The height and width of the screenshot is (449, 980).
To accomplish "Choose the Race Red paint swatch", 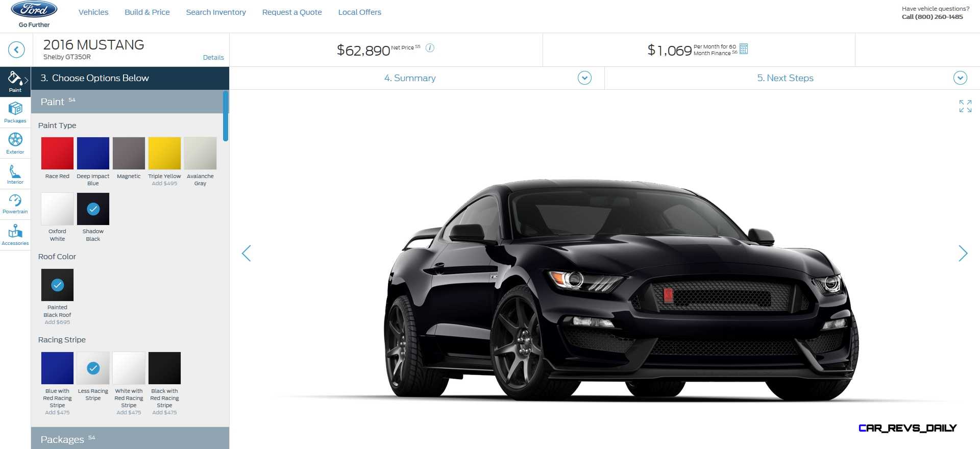I will pyautogui.click(x=57, y=153).
